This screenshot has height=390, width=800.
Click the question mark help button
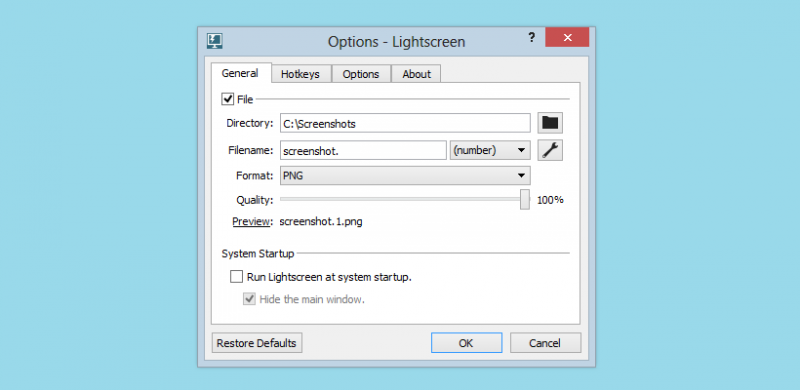tap(532, 38)
